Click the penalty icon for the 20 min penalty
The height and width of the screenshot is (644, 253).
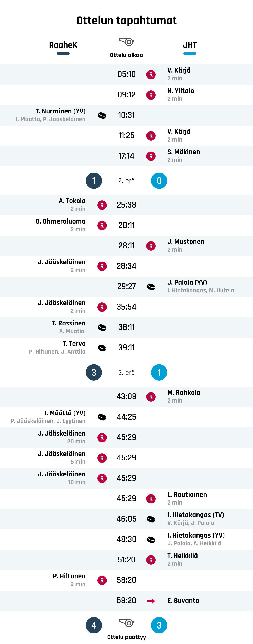(102, 437)
